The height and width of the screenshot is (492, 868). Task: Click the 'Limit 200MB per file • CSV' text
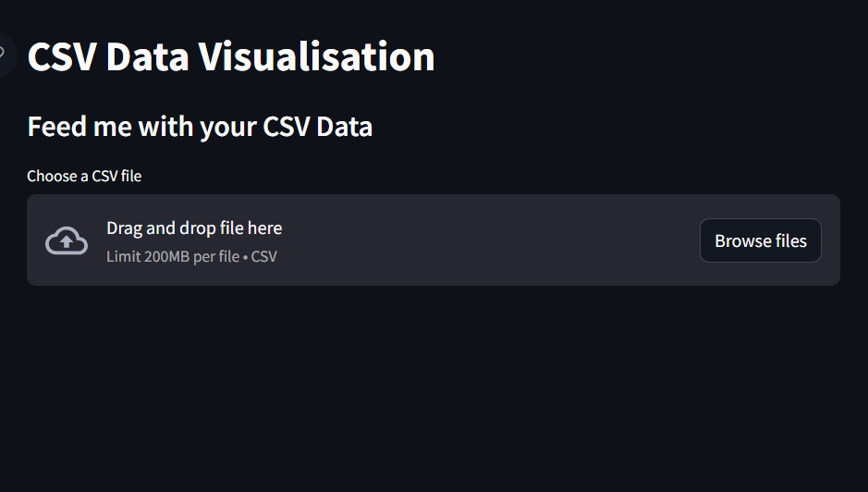tap(191, 256)
